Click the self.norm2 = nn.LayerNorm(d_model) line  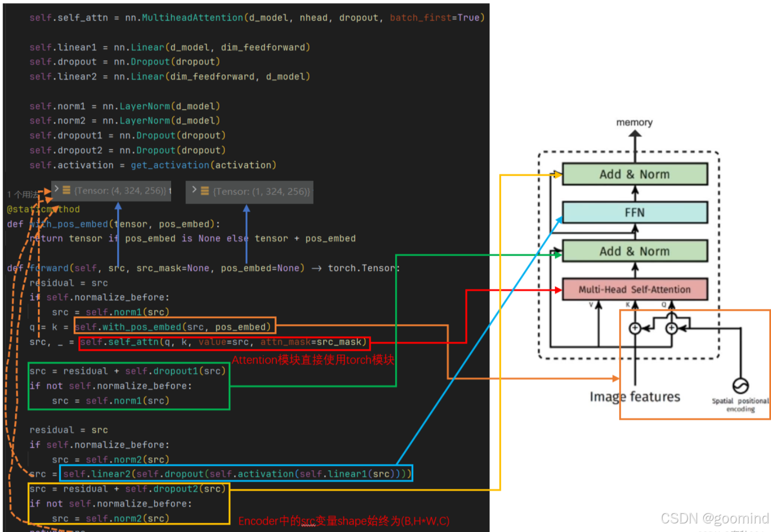[x=125, y=121]
